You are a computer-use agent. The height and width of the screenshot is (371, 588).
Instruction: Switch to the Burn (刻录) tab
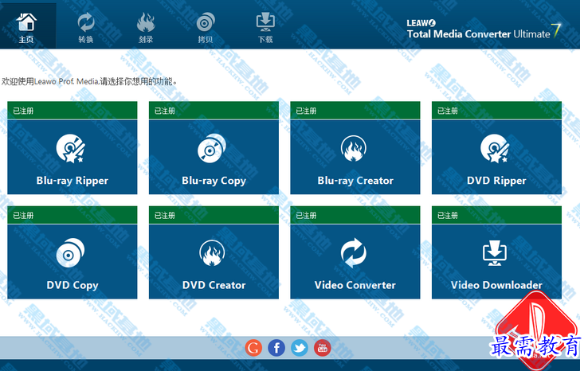[146, 27]
